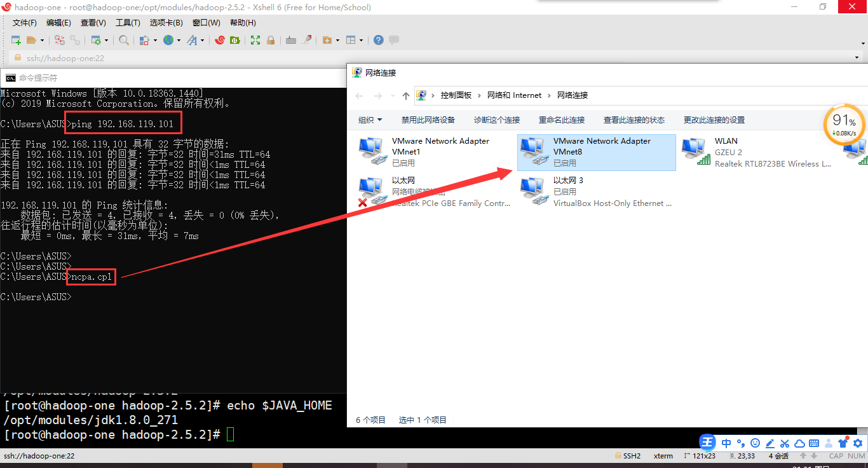Open Xshell Help question mark icon

(x=379, y=40)
